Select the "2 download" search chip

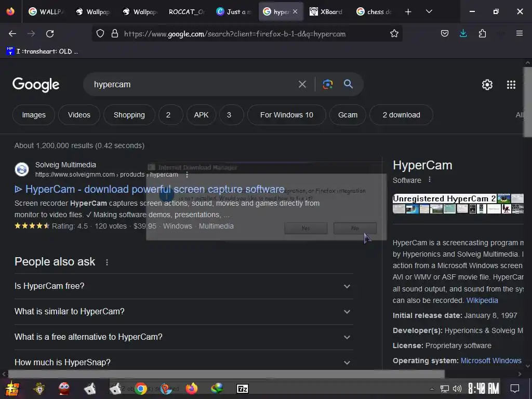pos(402,115)
